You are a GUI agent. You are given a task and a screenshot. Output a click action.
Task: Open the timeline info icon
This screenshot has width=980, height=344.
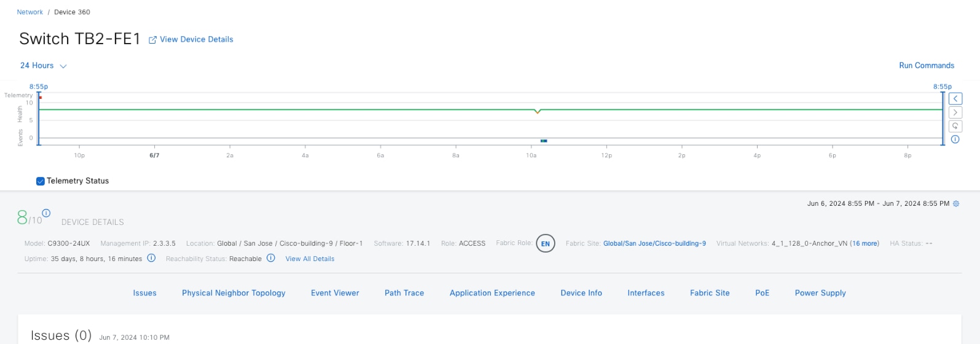(955, 139)
